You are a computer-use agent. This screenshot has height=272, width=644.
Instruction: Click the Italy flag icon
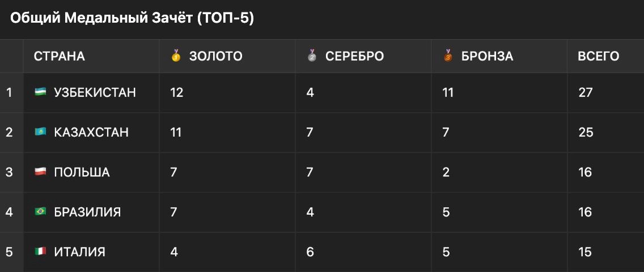(40, 252)
